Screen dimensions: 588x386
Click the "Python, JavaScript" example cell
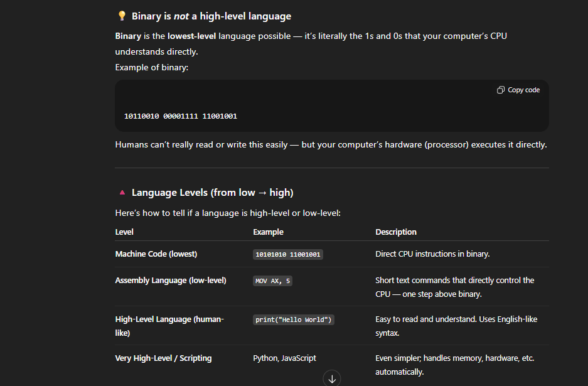click(x=284, y=358)
